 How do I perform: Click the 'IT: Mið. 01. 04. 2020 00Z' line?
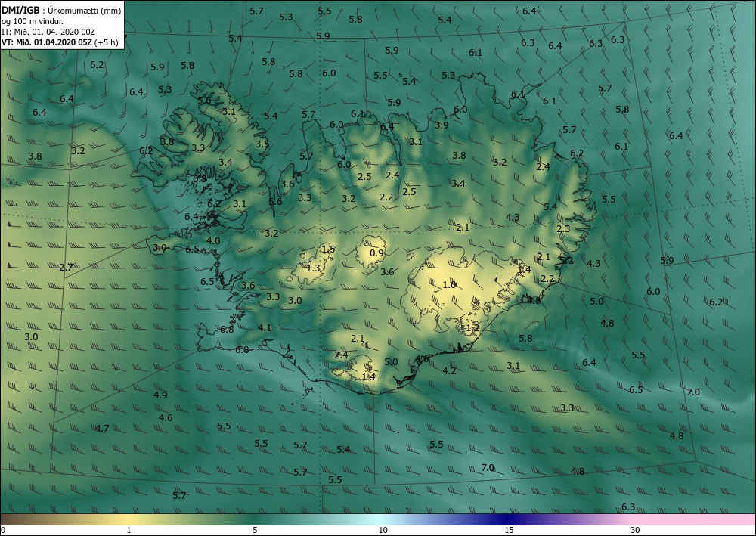pyautogui.click(x=48, y=32)
